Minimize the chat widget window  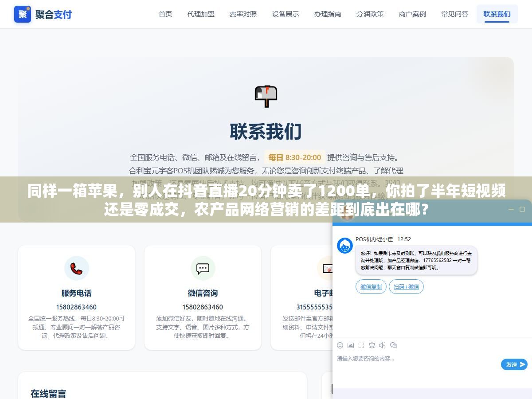tap(511, 209)
